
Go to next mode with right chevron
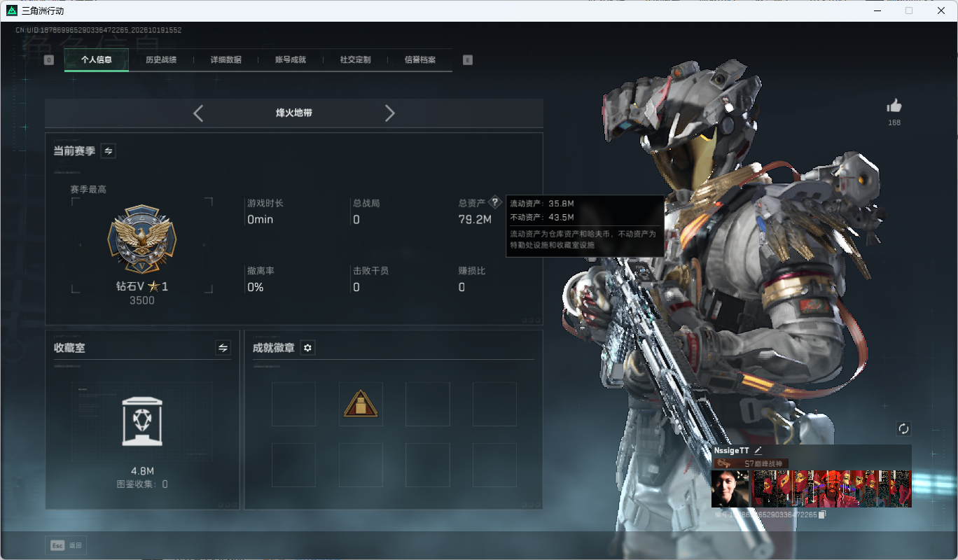point(390,113)
